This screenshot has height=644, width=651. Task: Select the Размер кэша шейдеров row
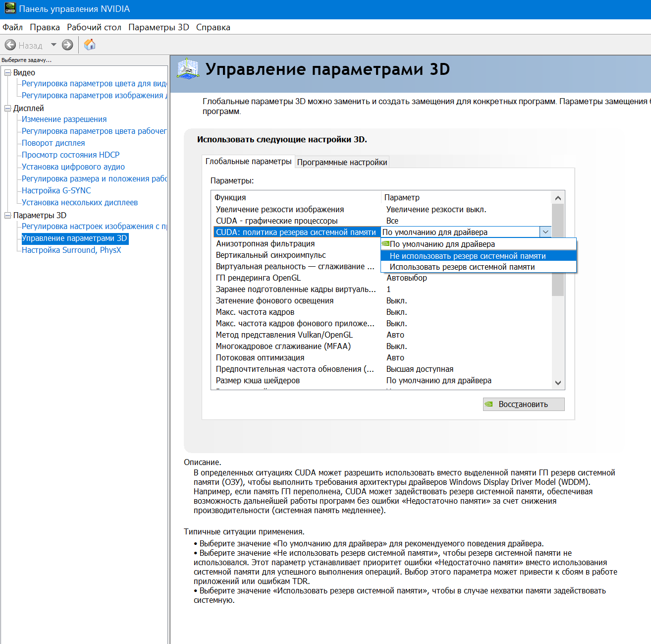381,381
